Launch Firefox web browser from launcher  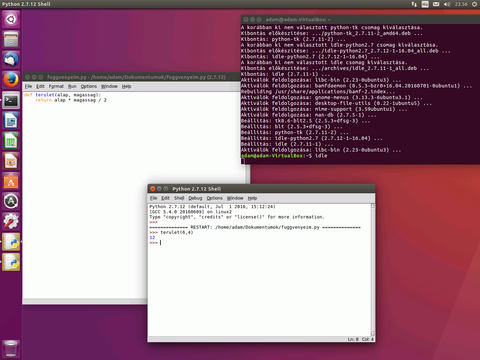click(11, 80)
